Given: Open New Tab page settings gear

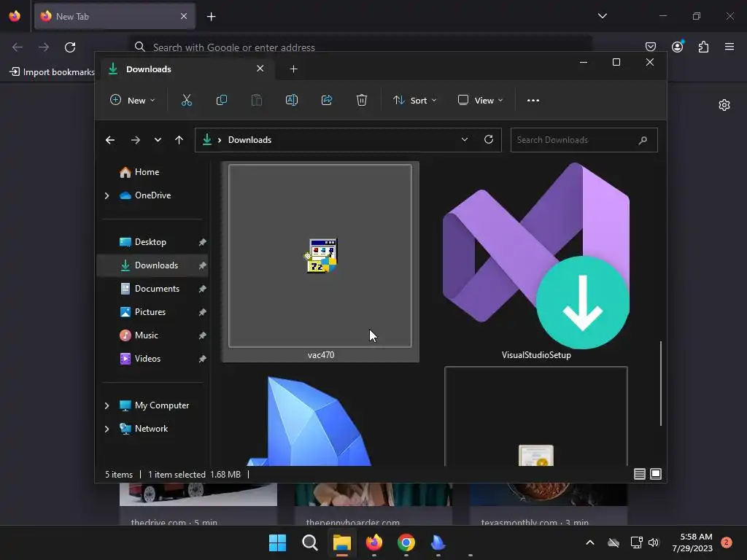Looking at the screenshot, I should coord(724,105).
